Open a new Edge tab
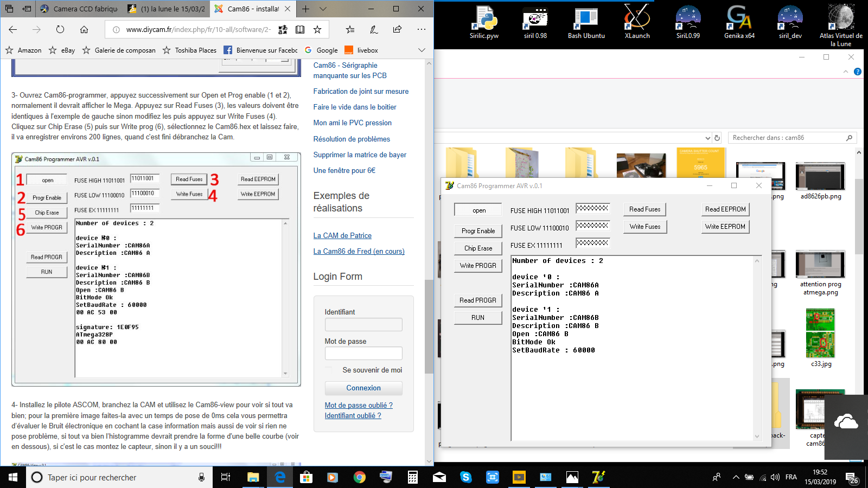 point(306,9)
